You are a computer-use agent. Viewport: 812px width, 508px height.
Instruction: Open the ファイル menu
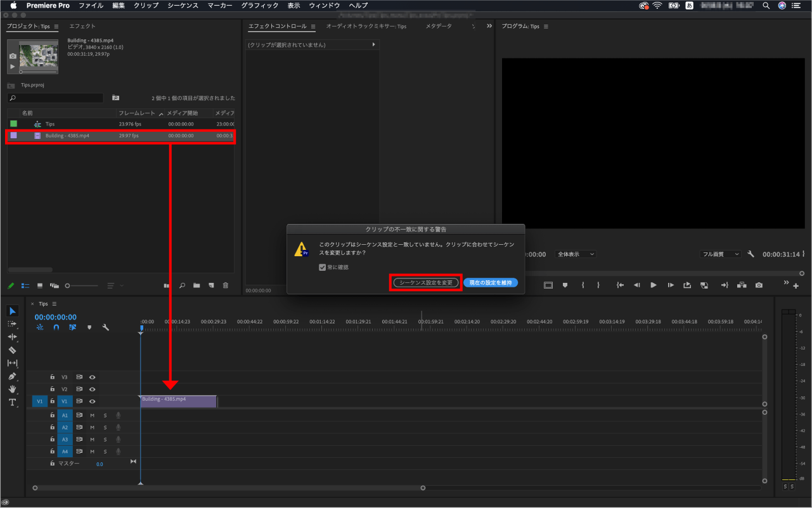(x=91, y=5)
